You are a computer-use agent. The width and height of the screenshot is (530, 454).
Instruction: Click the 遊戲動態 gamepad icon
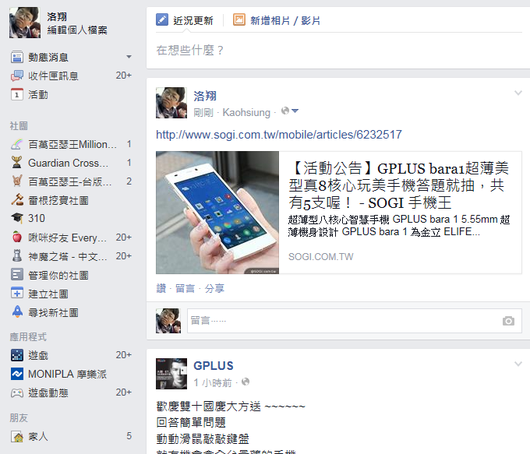pyautogui.click(x=17, y=392)
